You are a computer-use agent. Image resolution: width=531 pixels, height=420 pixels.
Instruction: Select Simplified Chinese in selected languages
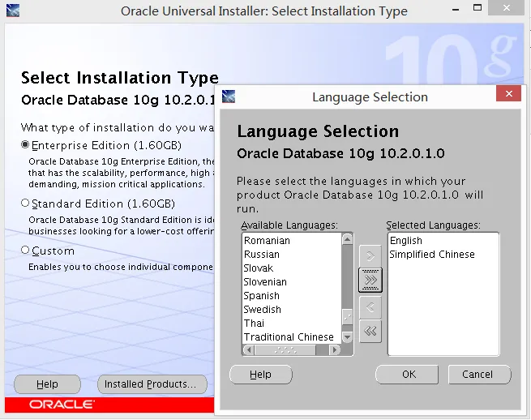[432, 255]
